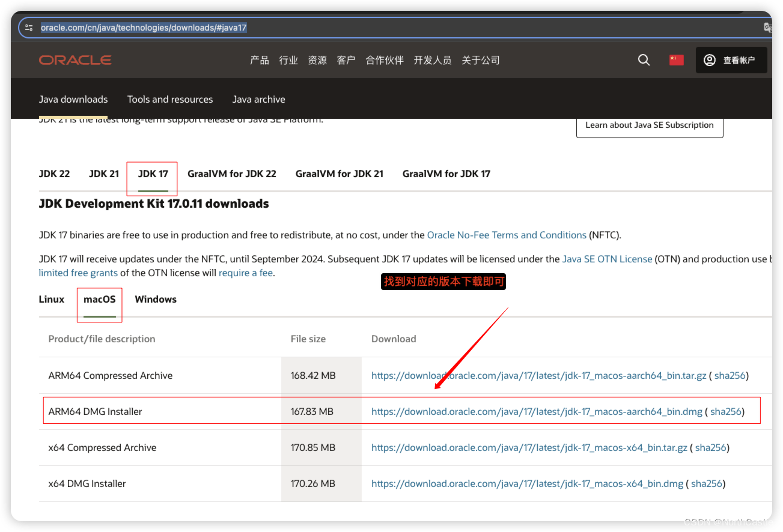Select the Tools and resources tab
783x532 pixels.
coord(170,99)
